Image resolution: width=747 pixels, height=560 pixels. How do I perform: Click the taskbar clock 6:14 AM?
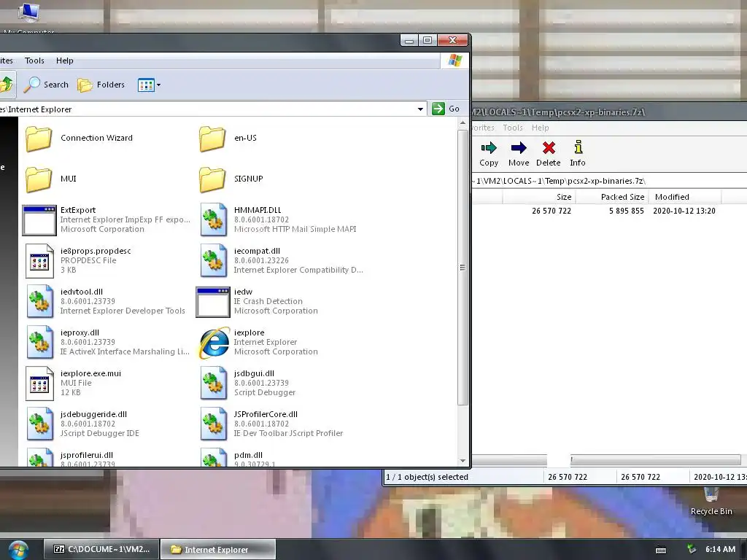(x=720, y=549)
